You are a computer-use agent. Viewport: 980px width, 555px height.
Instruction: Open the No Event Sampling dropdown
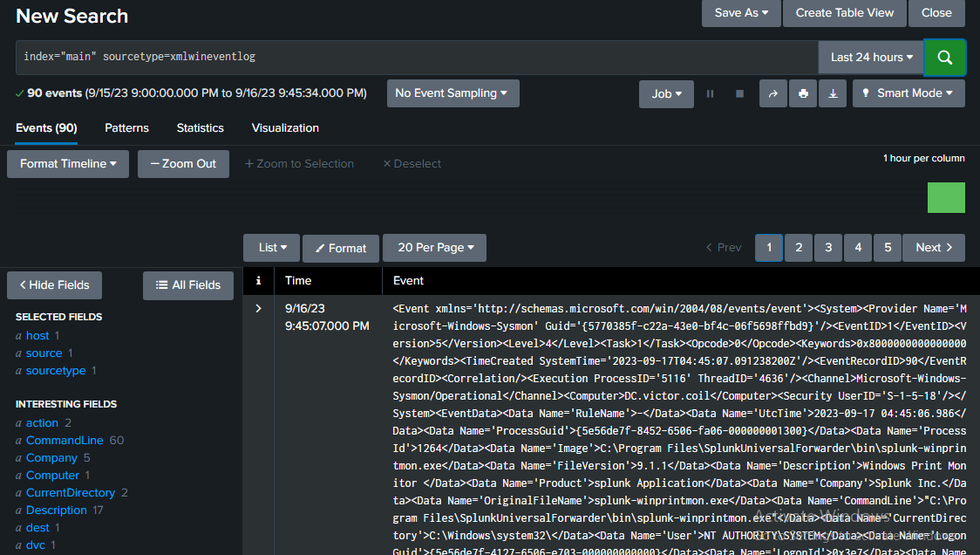tap(453, 93)
